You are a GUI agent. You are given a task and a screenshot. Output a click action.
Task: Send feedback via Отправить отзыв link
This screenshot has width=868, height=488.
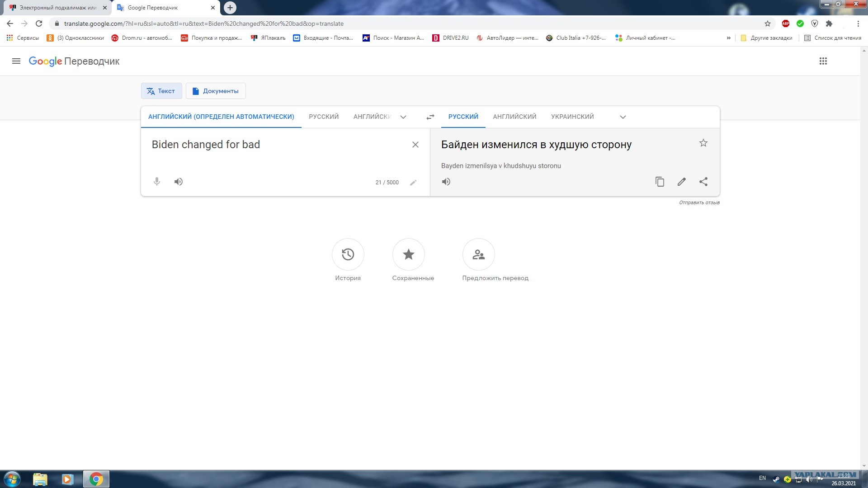coord(699,202)
